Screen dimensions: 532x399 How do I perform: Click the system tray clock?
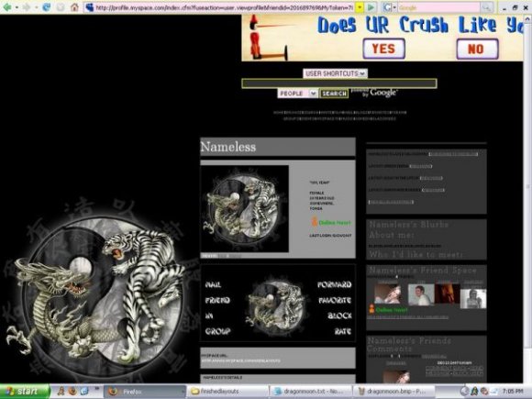(x=513, y=391)
